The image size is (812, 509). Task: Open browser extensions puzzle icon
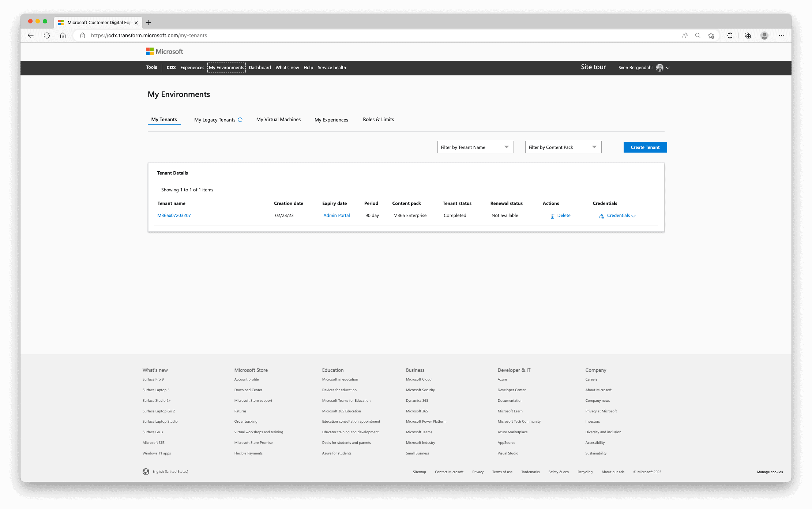[730, 35]
